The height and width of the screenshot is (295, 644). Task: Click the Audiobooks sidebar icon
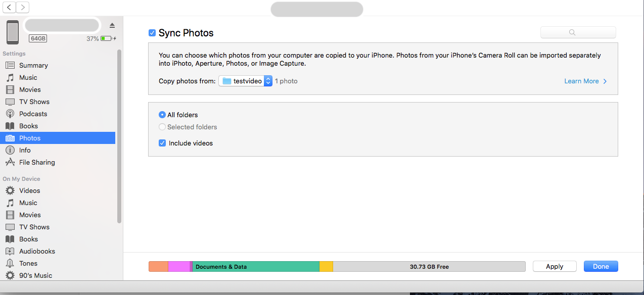[x=10, y=251]
